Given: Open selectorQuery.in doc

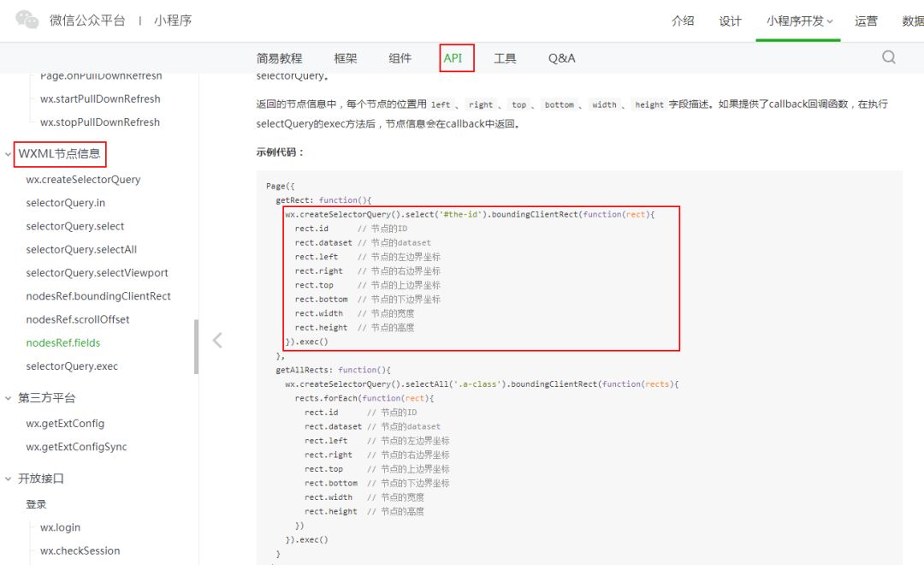Looking at the screenshot, I should coord(65,203).
